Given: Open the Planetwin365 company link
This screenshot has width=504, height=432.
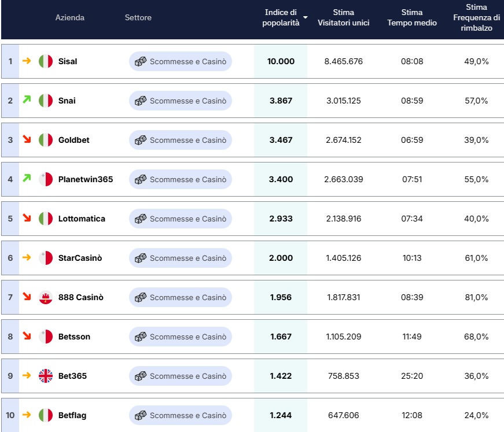Looking at the screenshot, I should pos(86,179).
